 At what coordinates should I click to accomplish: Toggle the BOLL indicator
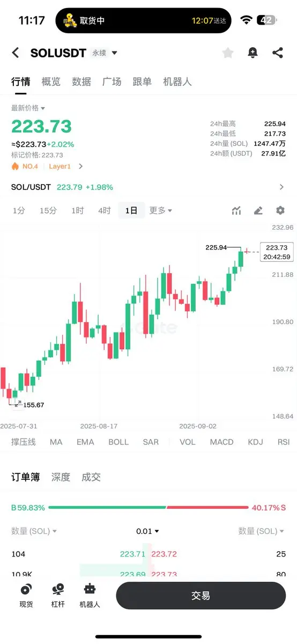pos(118,442)
